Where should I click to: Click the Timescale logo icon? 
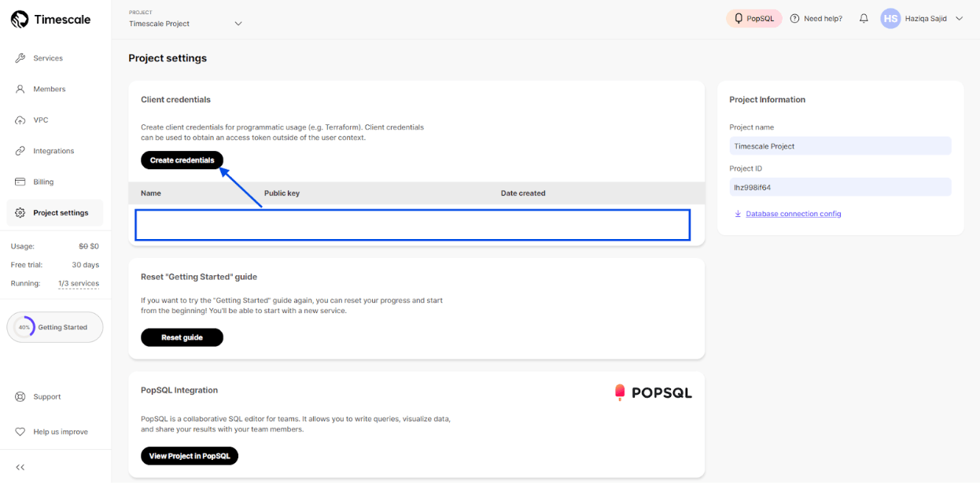point(20,20)
